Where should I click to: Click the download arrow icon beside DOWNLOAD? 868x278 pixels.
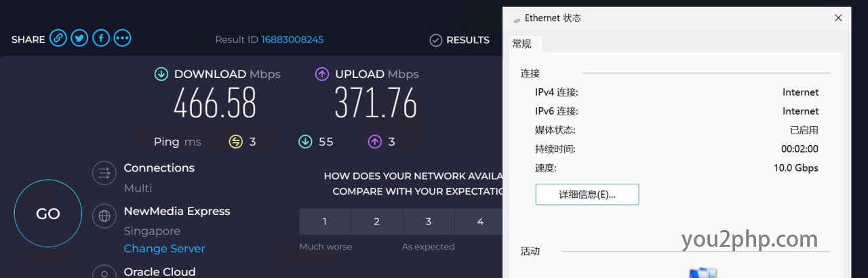click(x=161, y=74)
